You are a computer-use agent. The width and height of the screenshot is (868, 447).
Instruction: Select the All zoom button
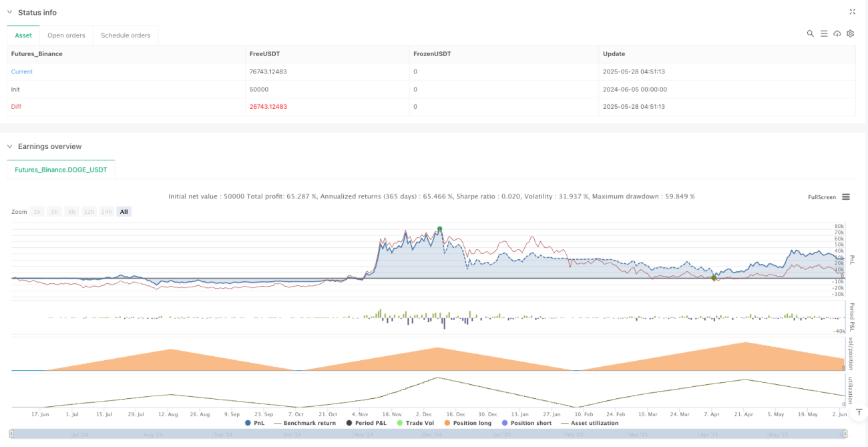pyautogui.click(x=124, y=212)
